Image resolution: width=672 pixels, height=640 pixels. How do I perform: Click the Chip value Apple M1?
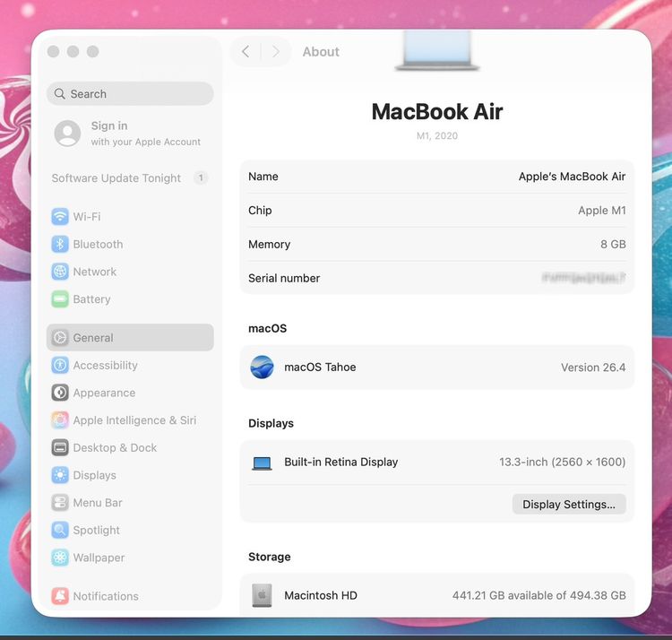(x=602, y=210)
